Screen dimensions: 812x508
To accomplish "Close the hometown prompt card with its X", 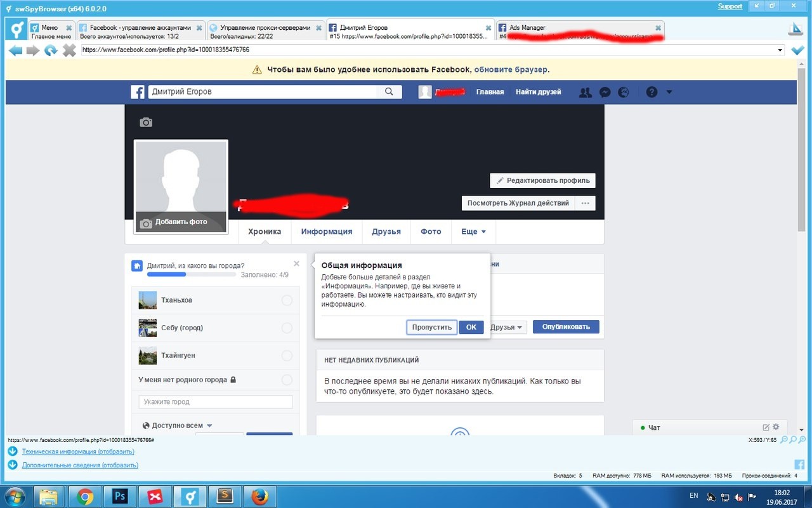I will tap(296, 263).
